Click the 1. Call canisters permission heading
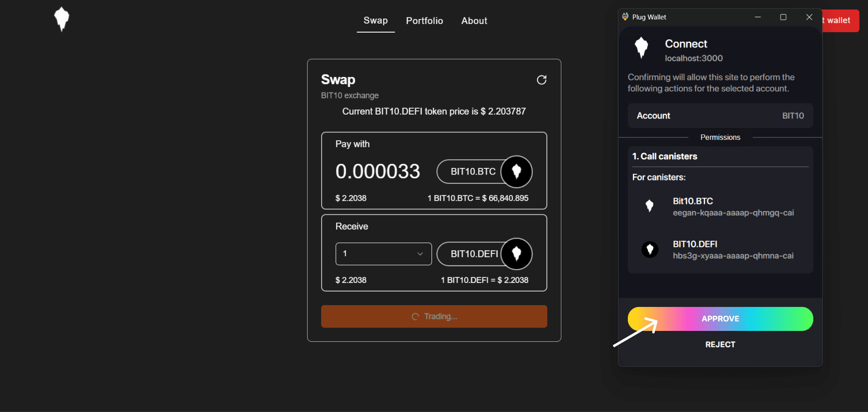 click(665, 156)
